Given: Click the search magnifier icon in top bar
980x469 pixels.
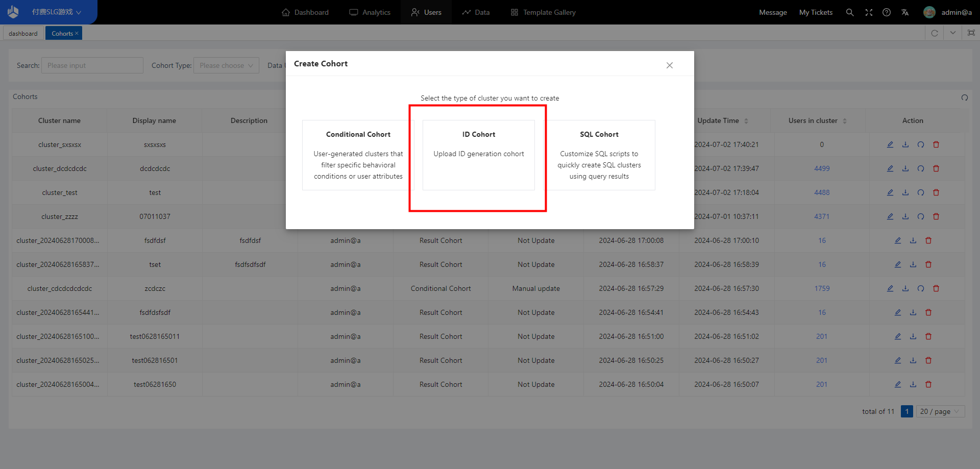Looking at the screenshot, I should [849, 12].
